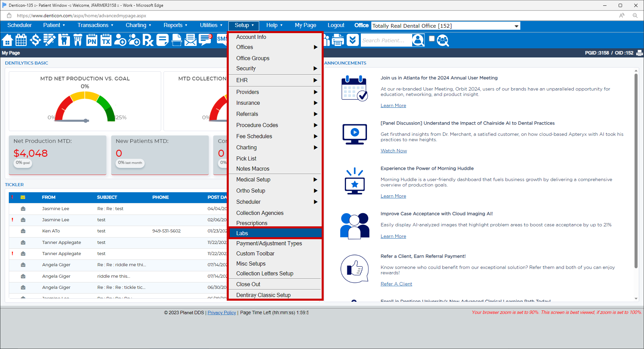The width and height of the screenshot is (644, 349).
Task: Click the patient search magnifier icon
Action: (418, 40)
